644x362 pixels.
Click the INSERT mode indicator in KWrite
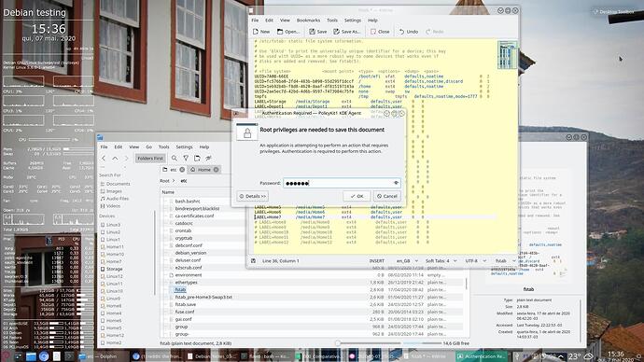click(x=377, y=261)
